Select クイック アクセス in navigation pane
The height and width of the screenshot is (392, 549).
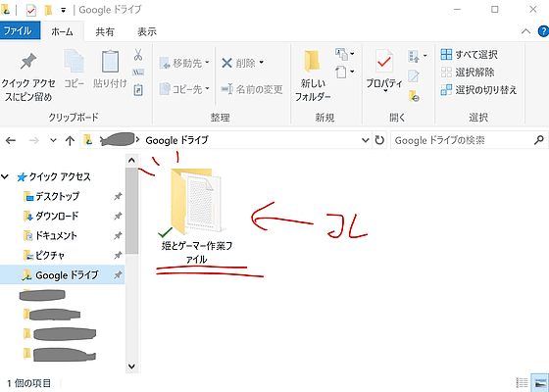tap(54, 176)
